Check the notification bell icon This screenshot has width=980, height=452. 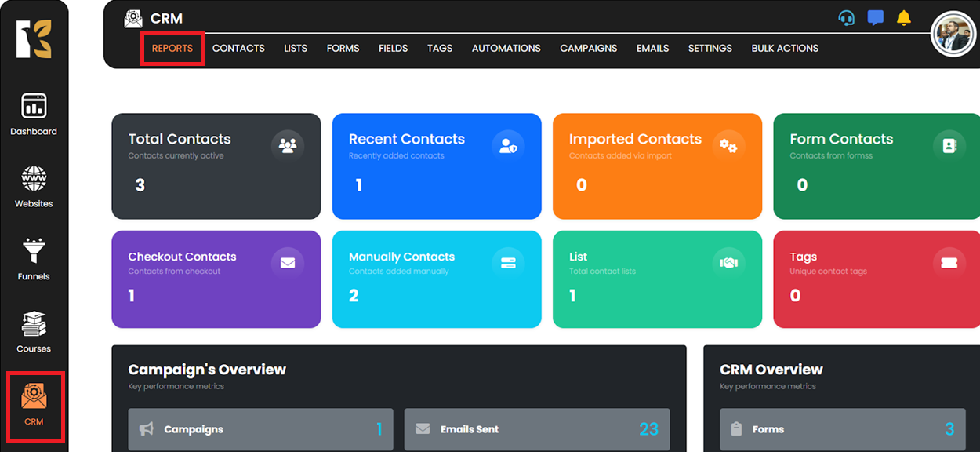click(904, 18)
